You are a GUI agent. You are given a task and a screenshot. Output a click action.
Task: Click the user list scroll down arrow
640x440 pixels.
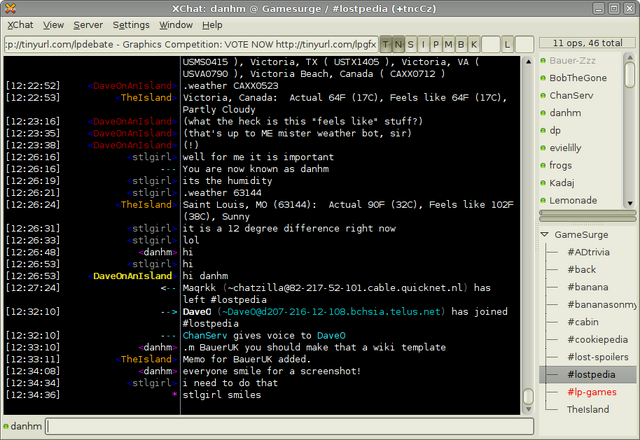[x=630, y=203]
